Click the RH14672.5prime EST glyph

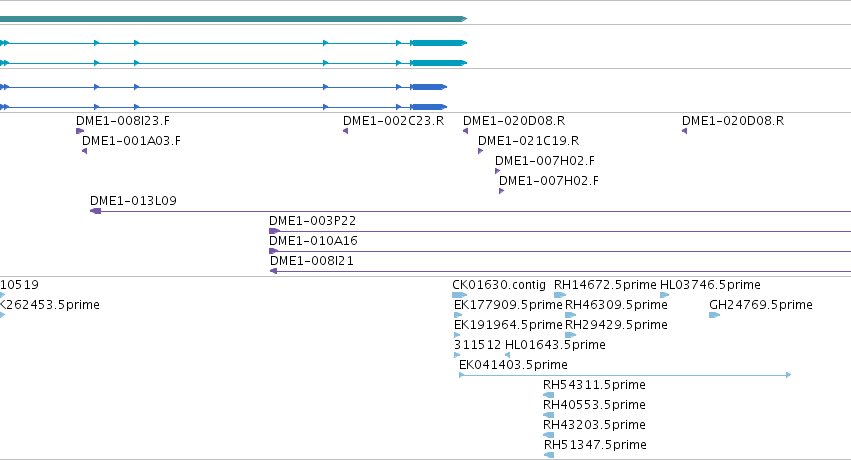point(560,295)
